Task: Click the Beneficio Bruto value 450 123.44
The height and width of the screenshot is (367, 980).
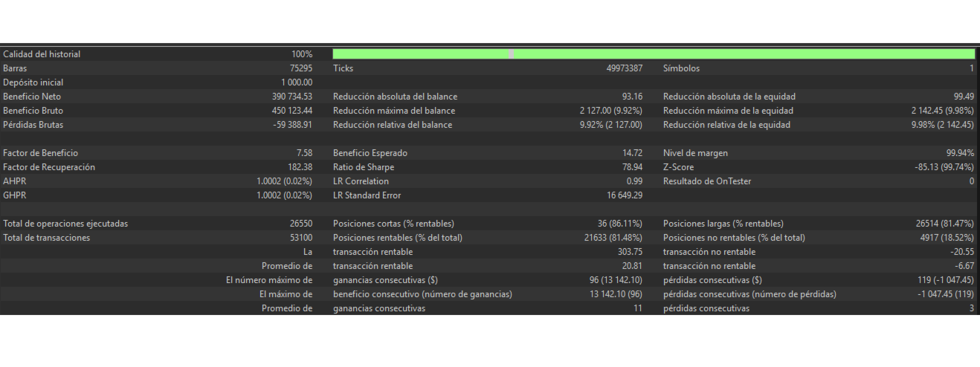Action: pyautogui.click(x=292, y=111)
